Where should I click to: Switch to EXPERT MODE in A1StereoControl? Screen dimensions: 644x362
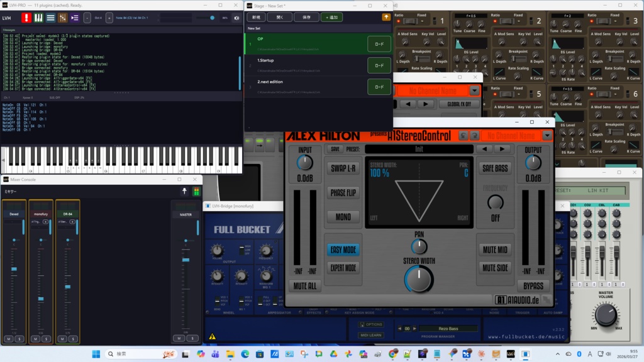point(343,268)
